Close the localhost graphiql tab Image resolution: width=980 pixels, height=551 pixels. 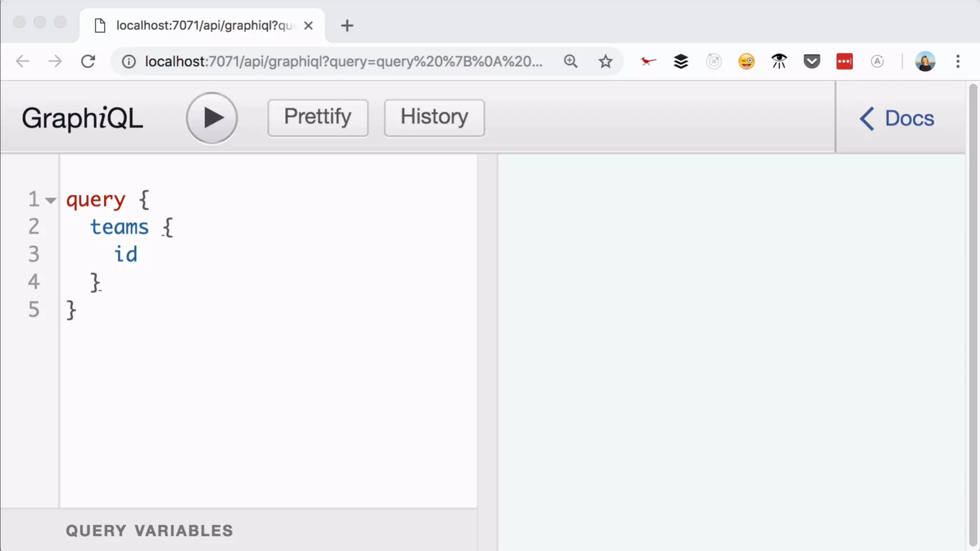[x=309, y=25]
